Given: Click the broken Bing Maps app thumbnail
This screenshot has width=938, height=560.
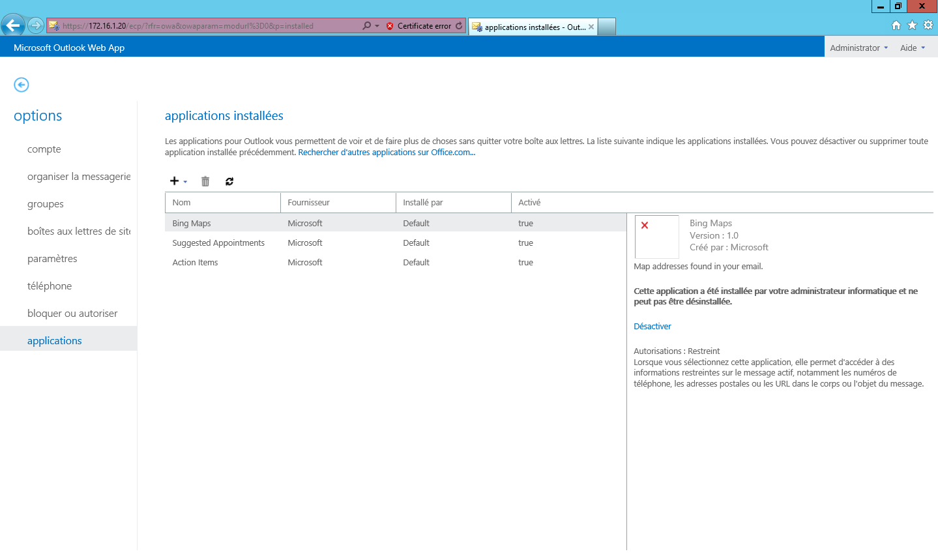Looking at the screenshot, I should tap(656, 237).
